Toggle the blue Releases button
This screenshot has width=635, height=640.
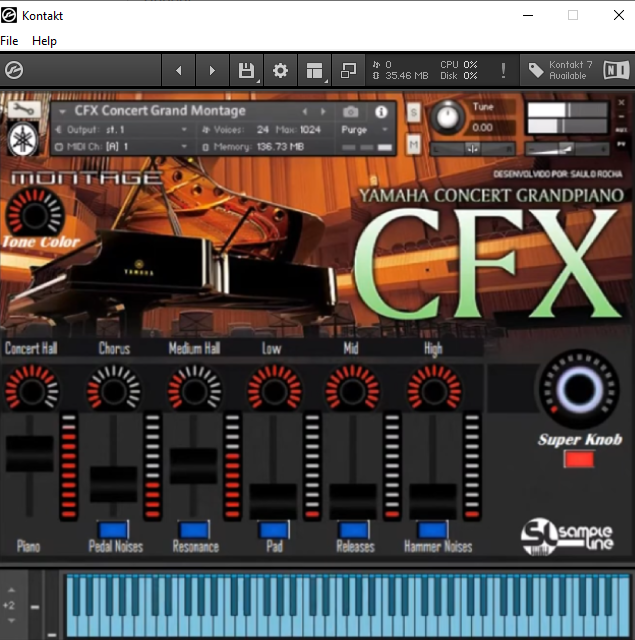click(x=354, y=529)
